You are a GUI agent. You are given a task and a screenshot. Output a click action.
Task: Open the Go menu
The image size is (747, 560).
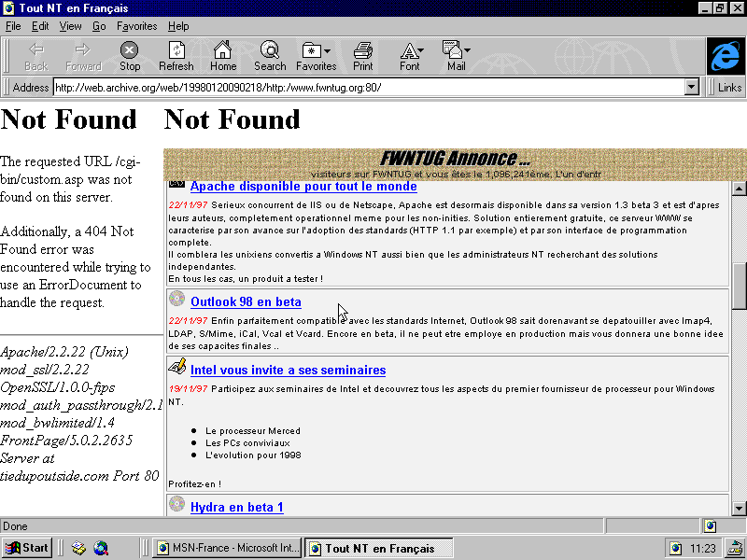(x=99, y=26)
